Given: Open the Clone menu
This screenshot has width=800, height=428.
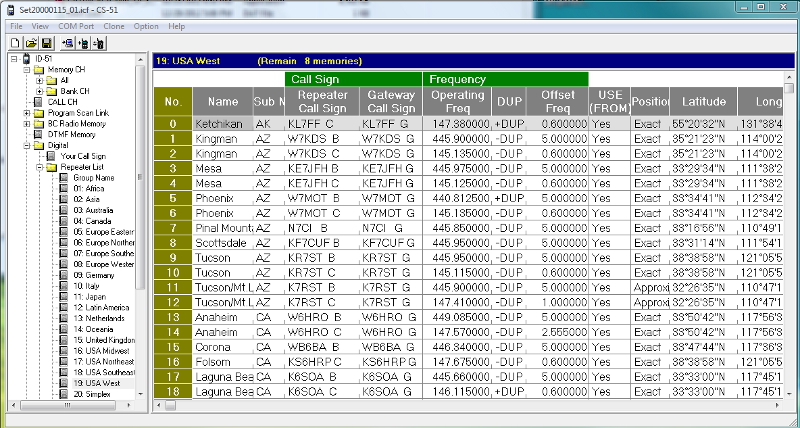Looking at the screenshot, I should 113,25.
